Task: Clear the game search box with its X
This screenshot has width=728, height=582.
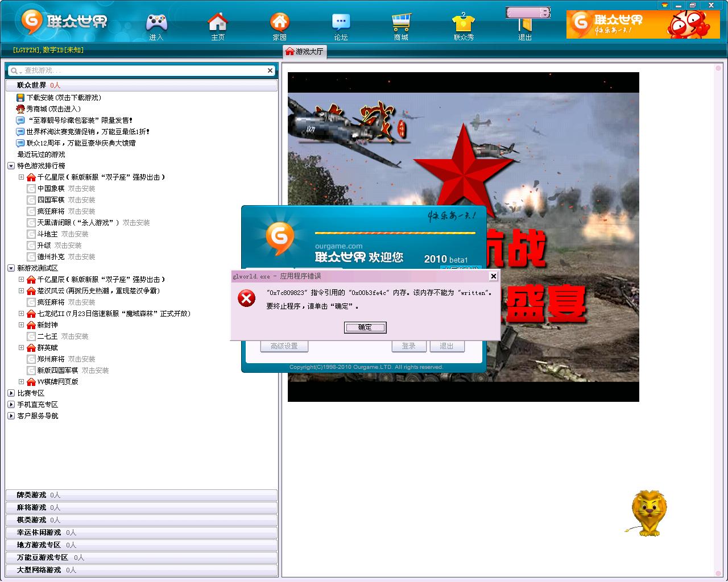Action: 270,71
